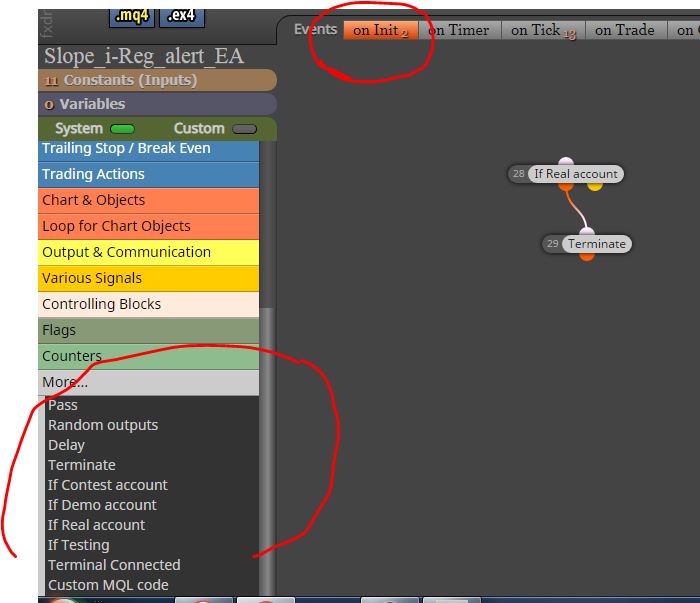This screenshot has width=700, height=603.
Task: Select If Real account node on canvas
Action: (x=575, y=174)
